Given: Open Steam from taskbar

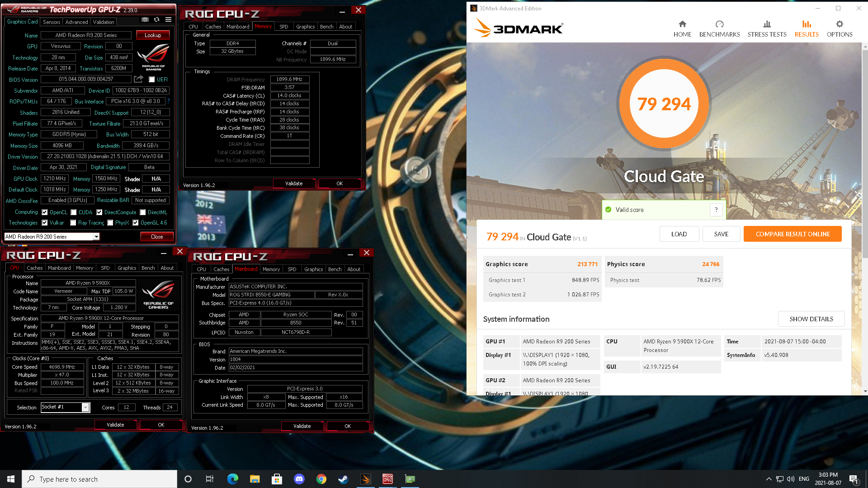Looking at the screenshot, I should pos(343,479).
